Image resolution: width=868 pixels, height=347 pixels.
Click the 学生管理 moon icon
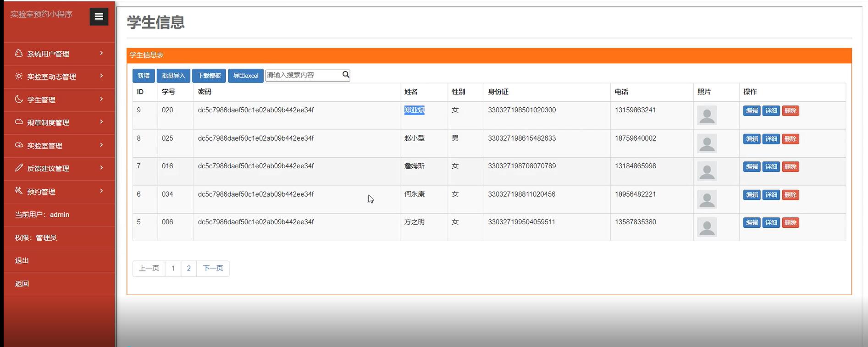[19, 99]
